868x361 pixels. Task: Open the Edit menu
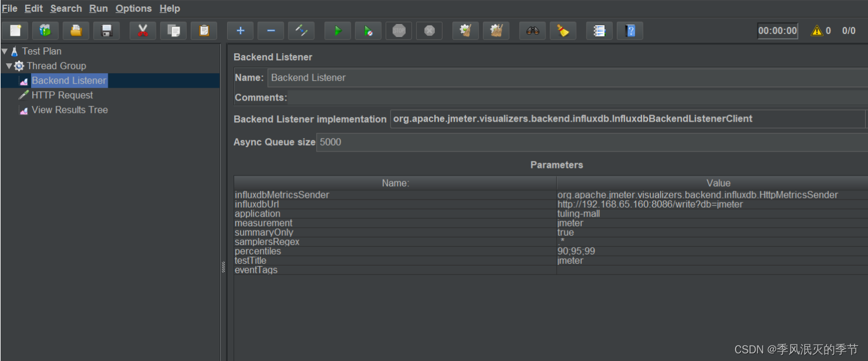pyautogui.click(x=34, y=8)
